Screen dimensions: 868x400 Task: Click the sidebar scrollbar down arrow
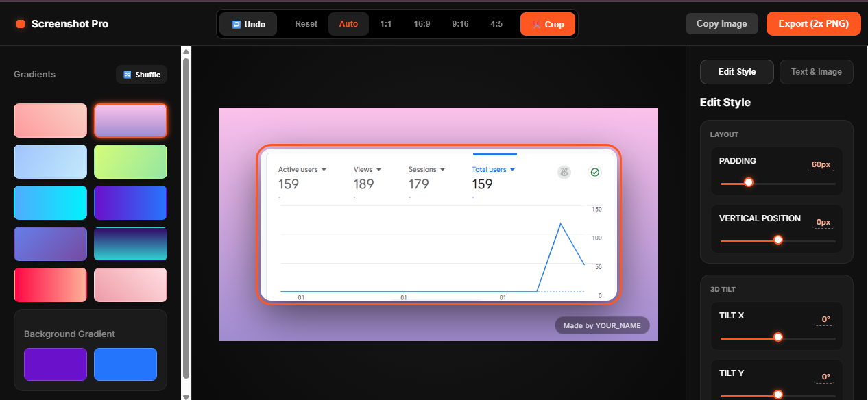pos(186,396)
